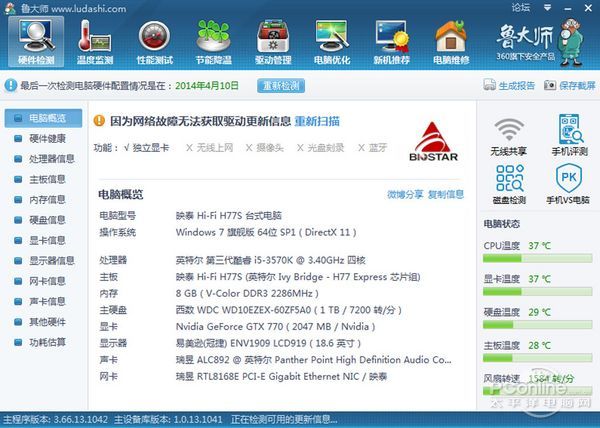
Task: Open the 论坛 forum link in title bar
Action: click(521, 7)
